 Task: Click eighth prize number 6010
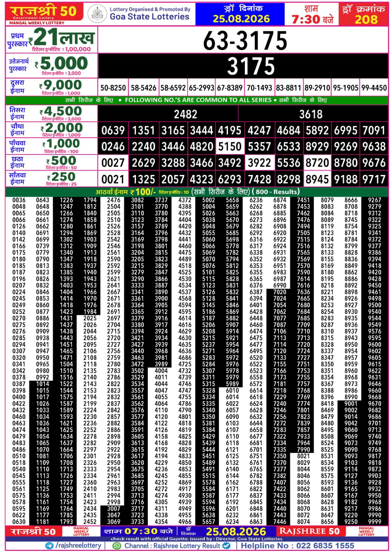232,390
